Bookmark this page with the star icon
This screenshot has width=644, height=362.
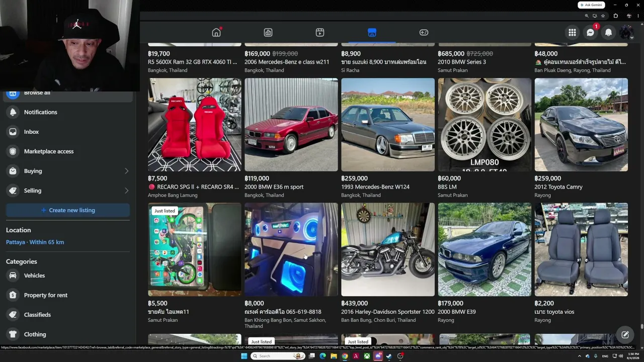click(603, 16)
